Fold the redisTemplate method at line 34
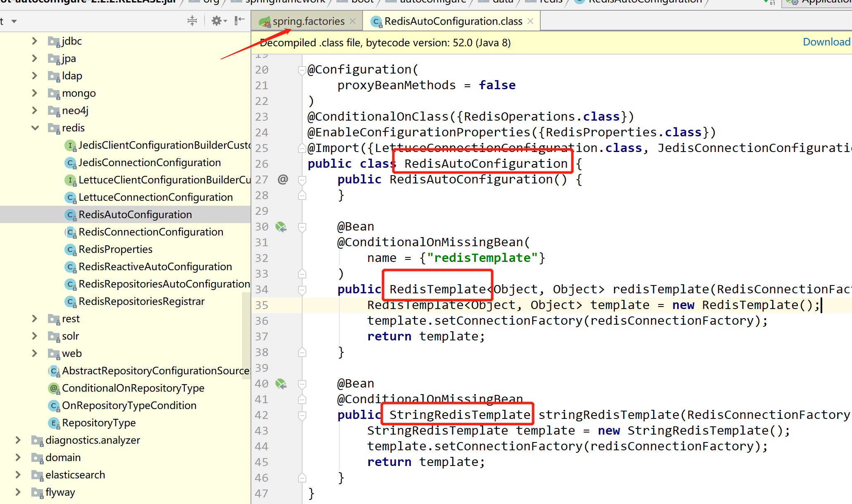Viewport: 852px width, 504px height. pyautogui.click(x=302, y=290)
